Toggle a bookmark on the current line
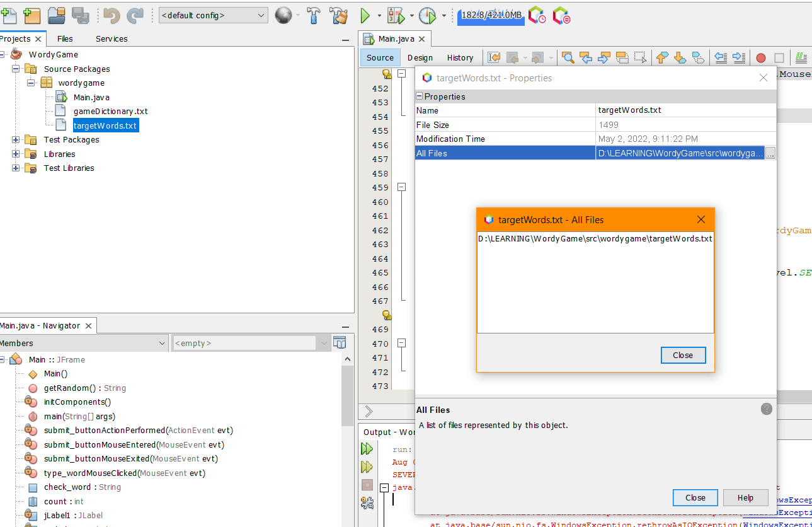The height and width of the screenshot is (527, 812). tap(698, 57)
